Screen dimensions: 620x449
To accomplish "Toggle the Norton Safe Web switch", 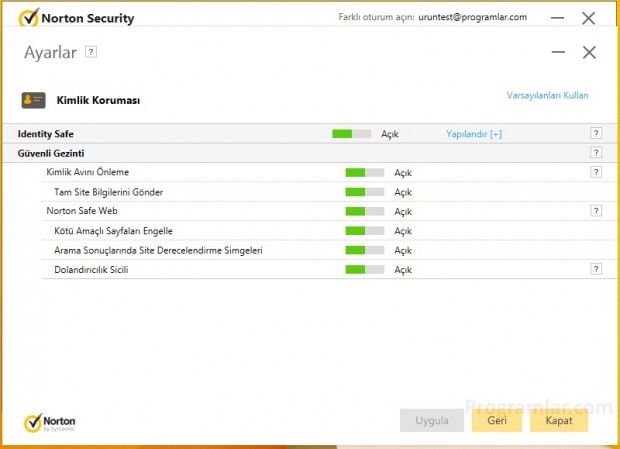I will 365,211.
